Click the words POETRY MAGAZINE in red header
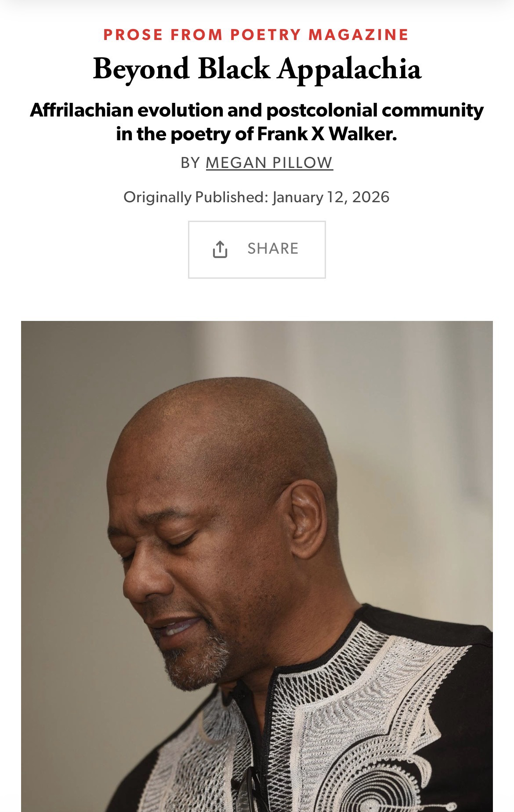Viewport: 514px width, 812px height. click(320, 35)
